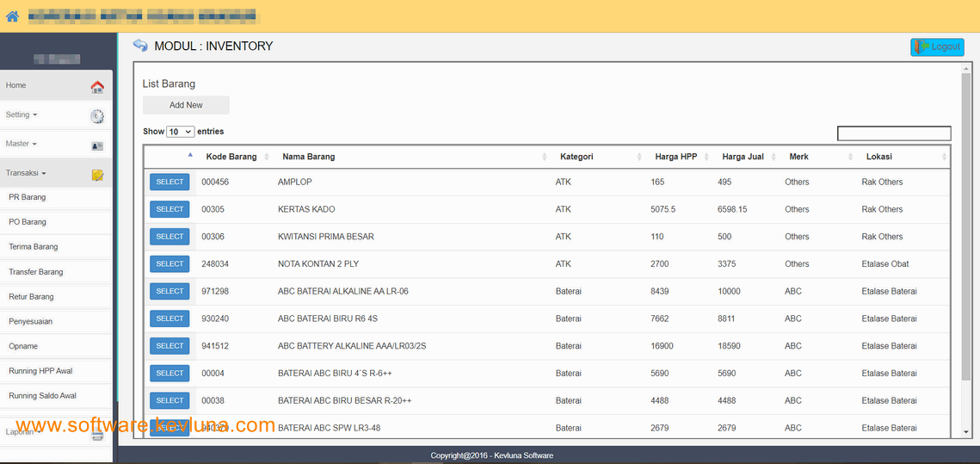The height and width of the screenshot is (464, 980).
Task: Click SELECT for BATERAI ABC BIRU BESAR R-20++
Action: (x=169, y=400)
